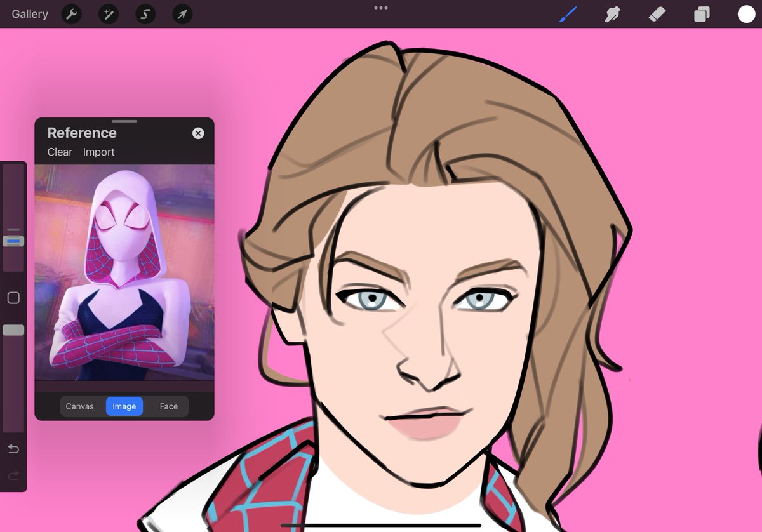This screenshot has height=532, width=762.
Task: Activate the Selection tool
Action: pos(145,14)
